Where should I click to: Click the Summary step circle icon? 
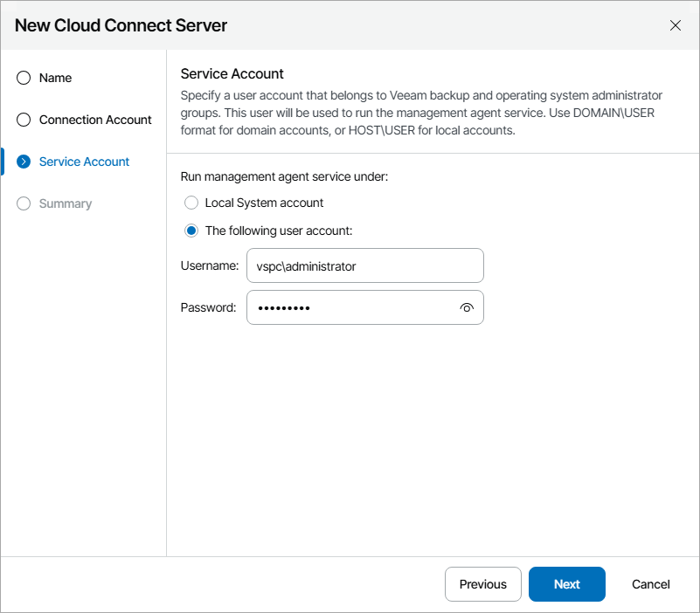(23, 203)
